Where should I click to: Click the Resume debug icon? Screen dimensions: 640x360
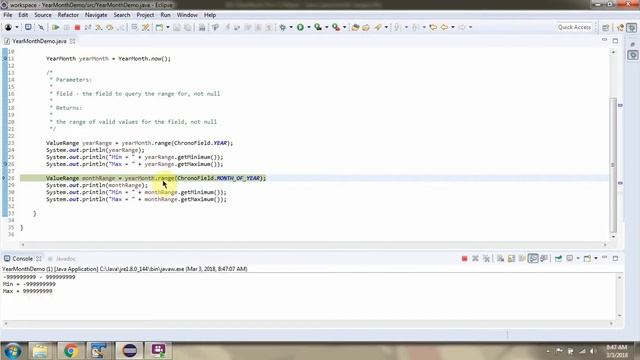[55, 27]
